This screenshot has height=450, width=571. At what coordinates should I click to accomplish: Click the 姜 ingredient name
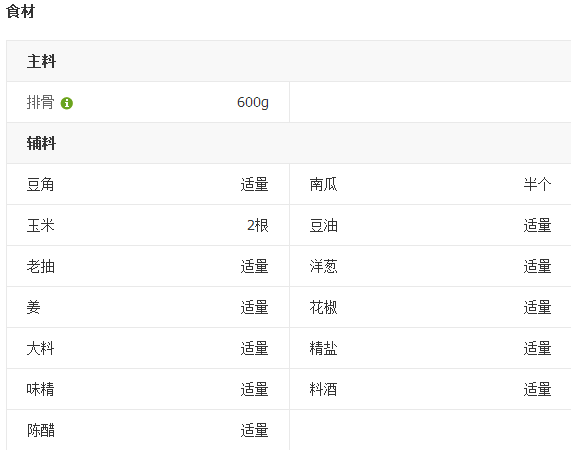(34, 307)
